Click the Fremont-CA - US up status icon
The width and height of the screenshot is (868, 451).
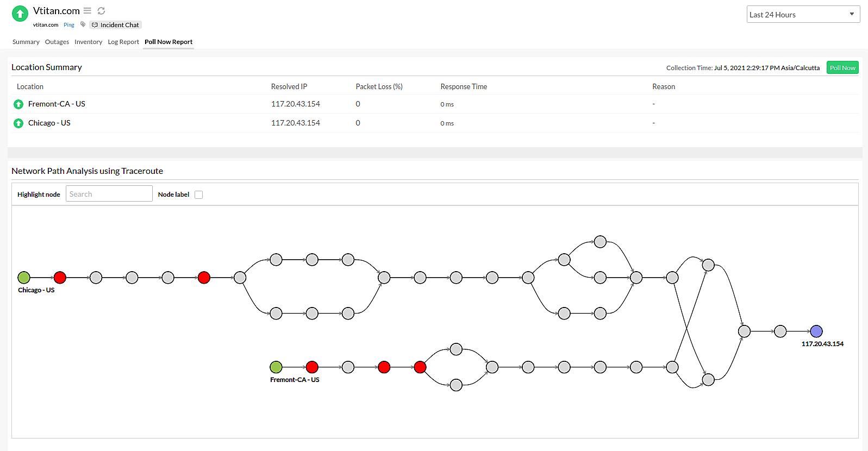pyautogui.click(x=18, y=104)
